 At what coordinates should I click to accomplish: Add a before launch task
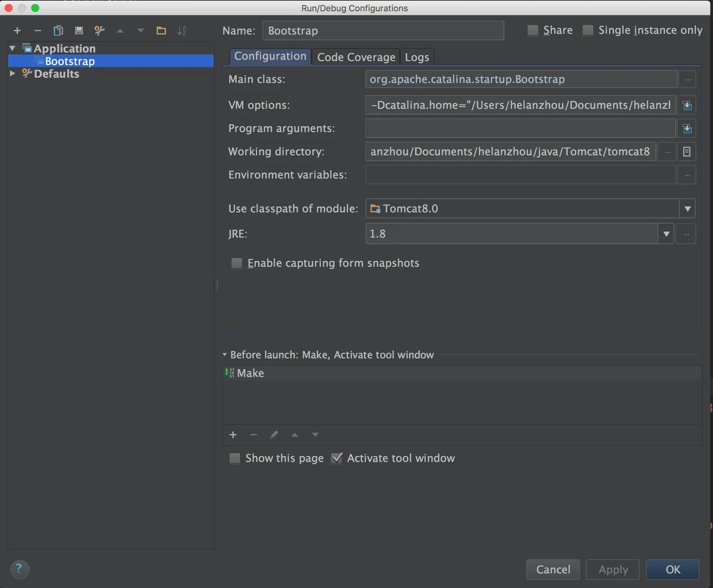coord(233,435)
